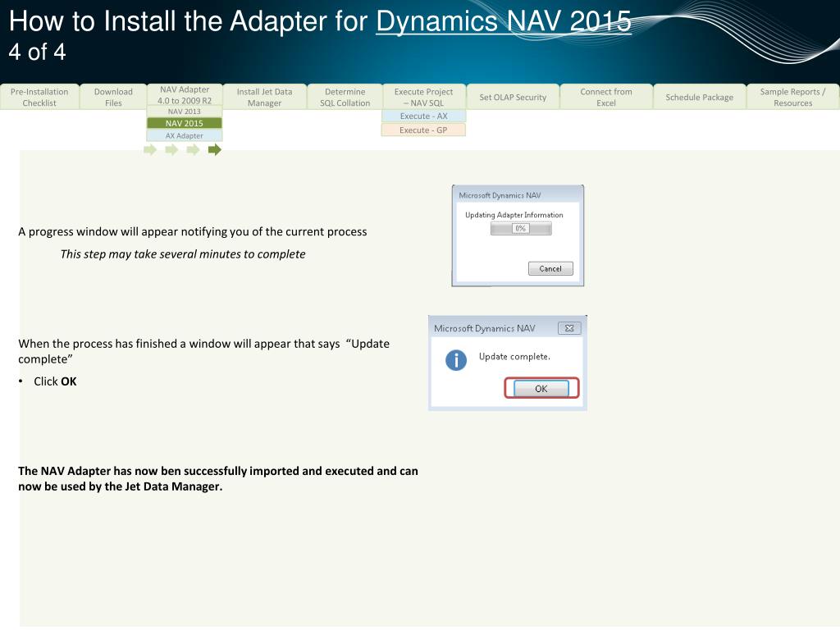Select the highlighted NAV 2015 sub-tab
The image size is (840, 630).
coord(185,123)
